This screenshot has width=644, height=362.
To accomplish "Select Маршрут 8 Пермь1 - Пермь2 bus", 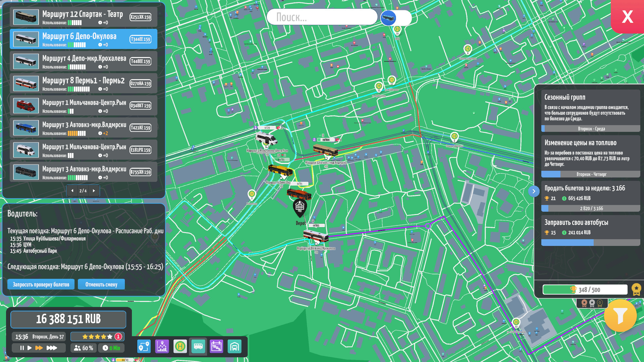I will [83, 84].
